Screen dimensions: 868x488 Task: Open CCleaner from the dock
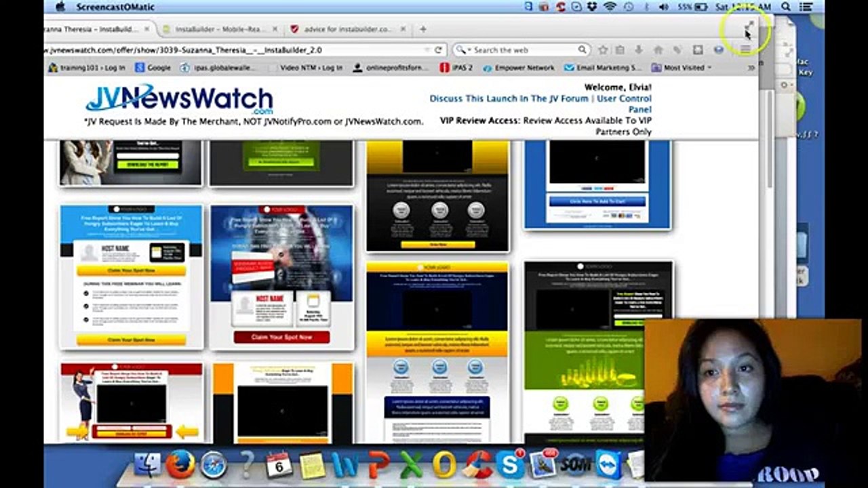click(x=477, y=466)
